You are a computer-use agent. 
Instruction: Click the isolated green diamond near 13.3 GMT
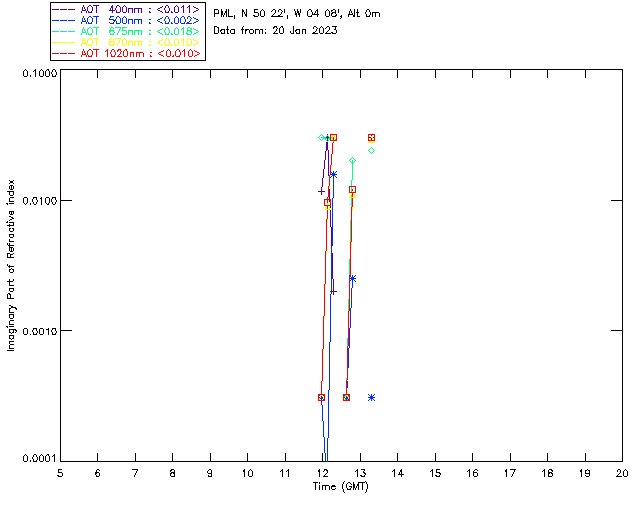(x=371, y=151)
